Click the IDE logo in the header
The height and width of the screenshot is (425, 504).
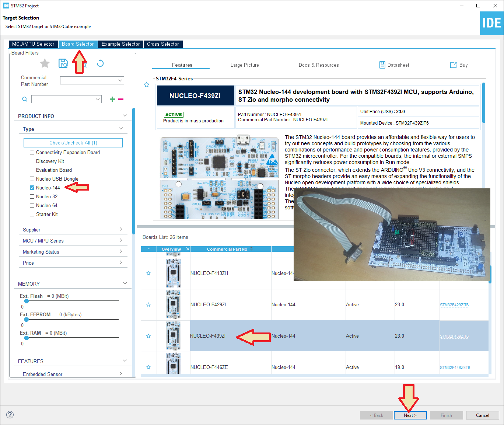492,23
